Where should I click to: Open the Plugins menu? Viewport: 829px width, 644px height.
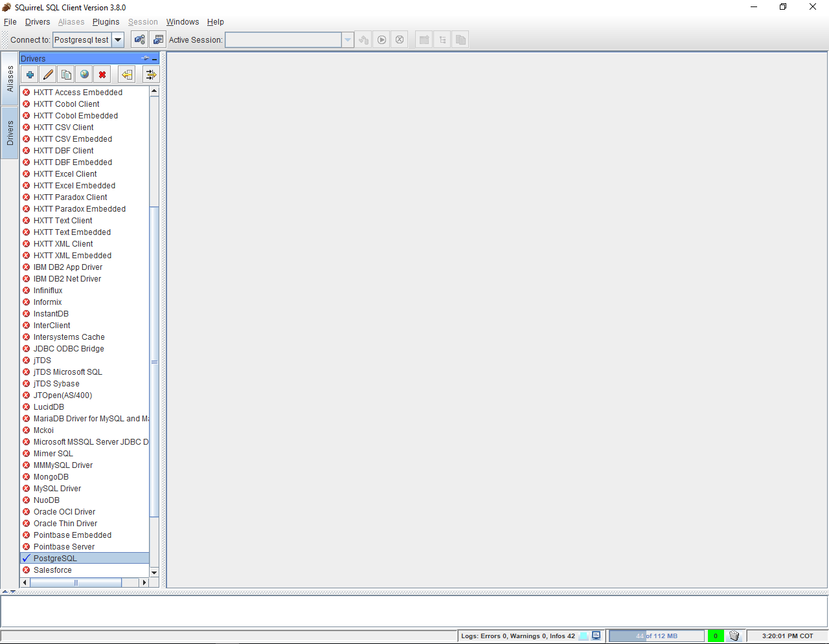pos(106,22)
